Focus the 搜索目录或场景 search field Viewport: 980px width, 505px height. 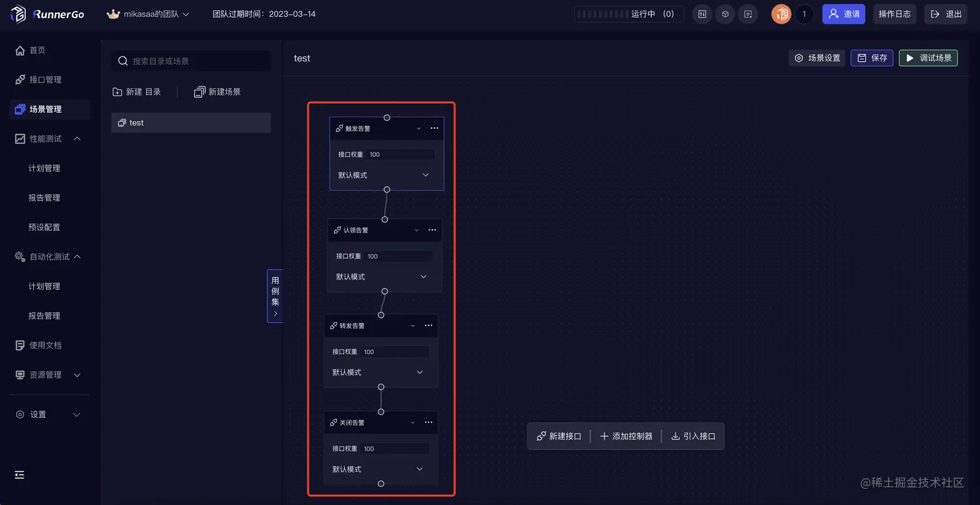tap(191, 61)
